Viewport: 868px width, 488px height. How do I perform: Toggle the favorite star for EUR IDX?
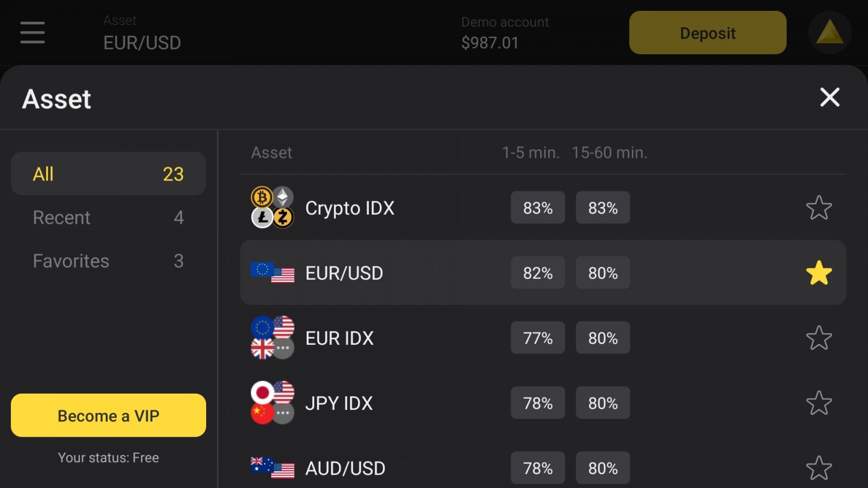819,338
